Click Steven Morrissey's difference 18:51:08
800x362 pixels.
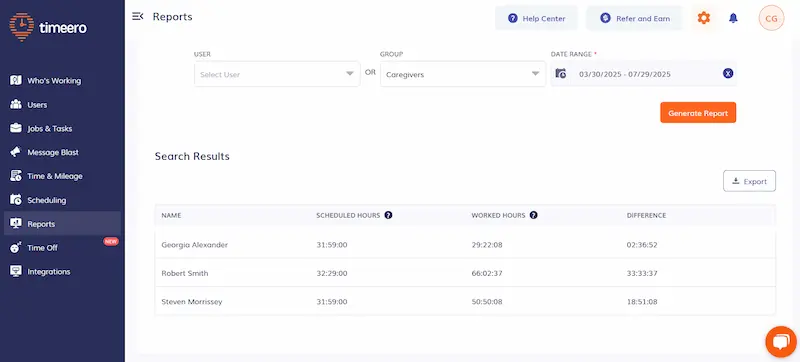(642, 302)
